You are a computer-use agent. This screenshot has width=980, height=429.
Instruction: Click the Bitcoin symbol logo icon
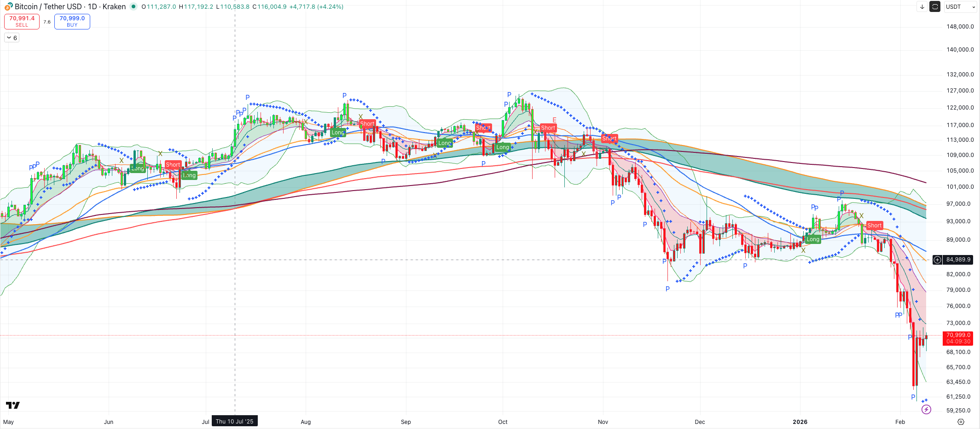[x=8, y=7]
